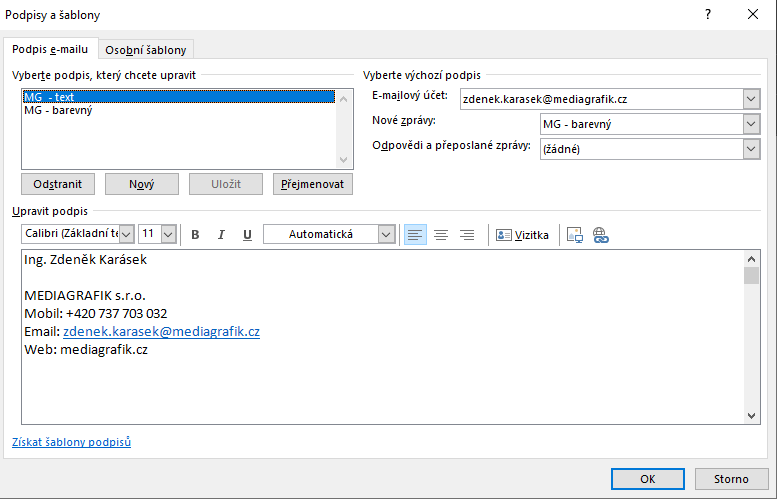Switch to Osobní šablony tab
The image size is (777, 499).
(x=146, y=50)
